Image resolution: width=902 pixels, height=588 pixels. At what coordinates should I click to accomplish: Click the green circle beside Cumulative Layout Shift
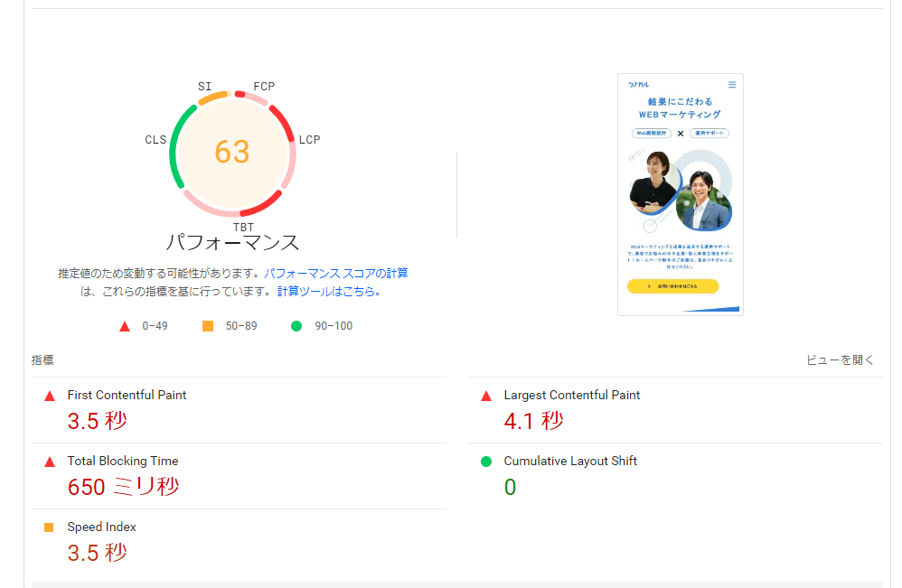pyautogui.click(x=486, y=462)
